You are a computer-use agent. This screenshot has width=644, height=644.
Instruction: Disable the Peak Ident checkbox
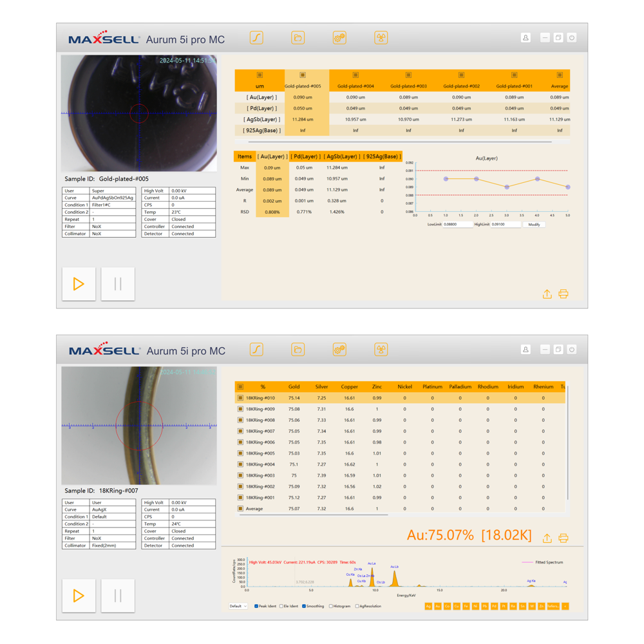(256, 606)
